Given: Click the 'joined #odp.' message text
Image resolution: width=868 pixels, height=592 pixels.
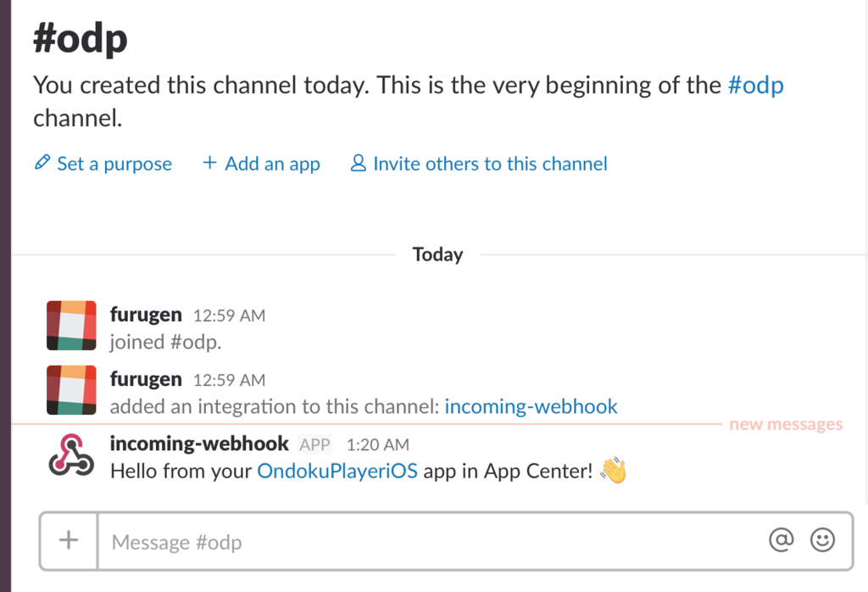Looking at the screenshot, I should pyautogui.click(x=165, y=343).
